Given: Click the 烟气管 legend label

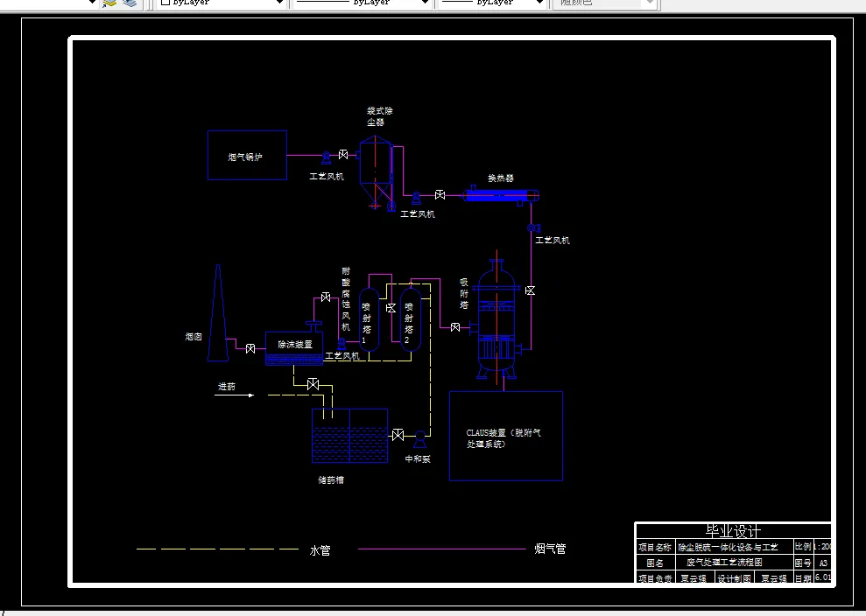Looking at the screenshot, I should pos(550,549).
